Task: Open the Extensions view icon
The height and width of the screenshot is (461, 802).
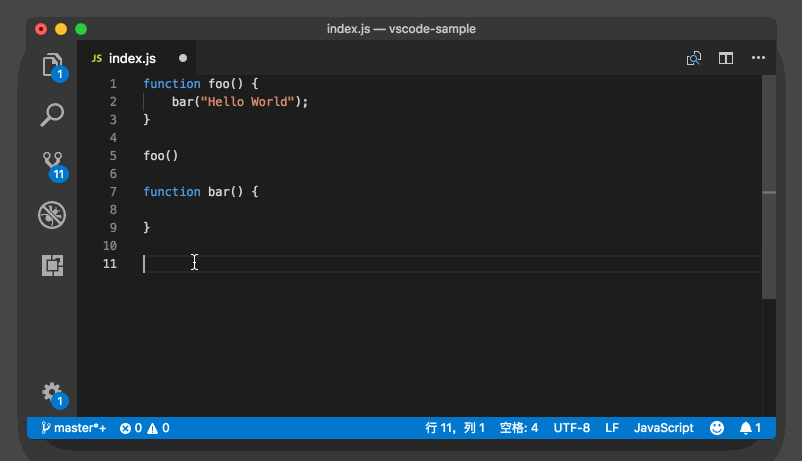Action: coord(52,265)
